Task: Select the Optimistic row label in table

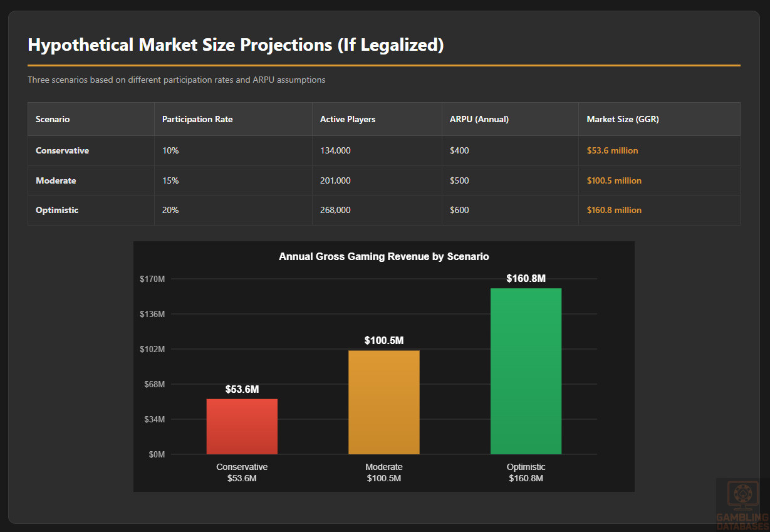Action: pyautogui.click(x=57, y=211)
